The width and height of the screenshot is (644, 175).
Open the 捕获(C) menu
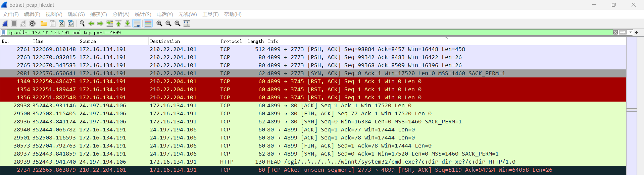click(x=99, y=14)
